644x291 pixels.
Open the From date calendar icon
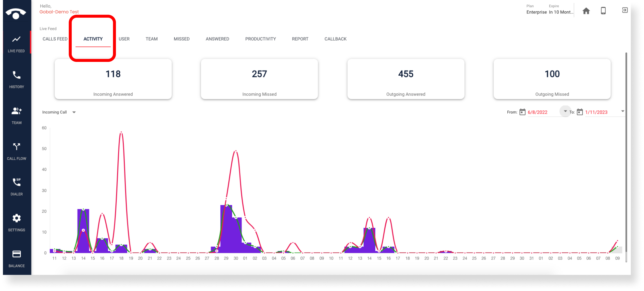(x=522, y=112)
